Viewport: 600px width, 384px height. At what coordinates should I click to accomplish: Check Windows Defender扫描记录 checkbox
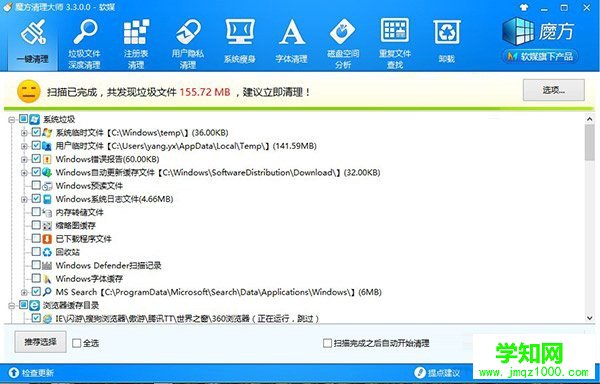tap(36, 265)
